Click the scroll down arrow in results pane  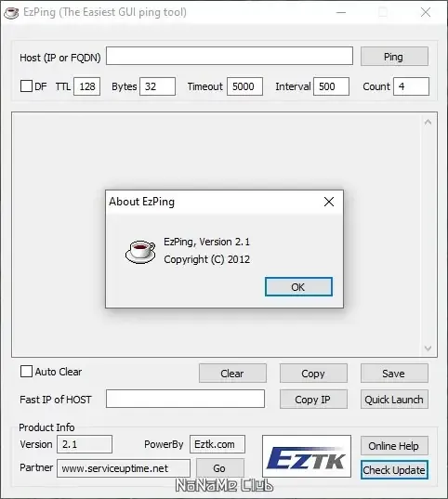(428, 348)
